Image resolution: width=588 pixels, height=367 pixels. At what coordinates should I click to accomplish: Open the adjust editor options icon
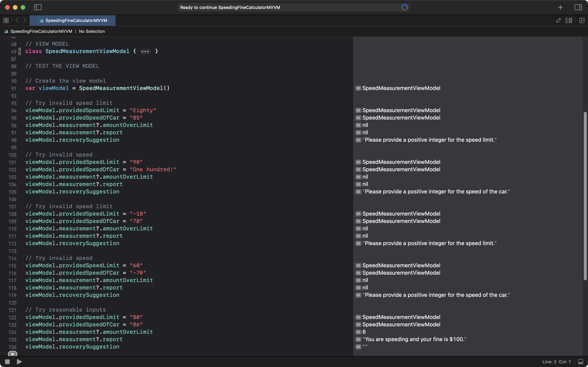click(x=568, y=20)
